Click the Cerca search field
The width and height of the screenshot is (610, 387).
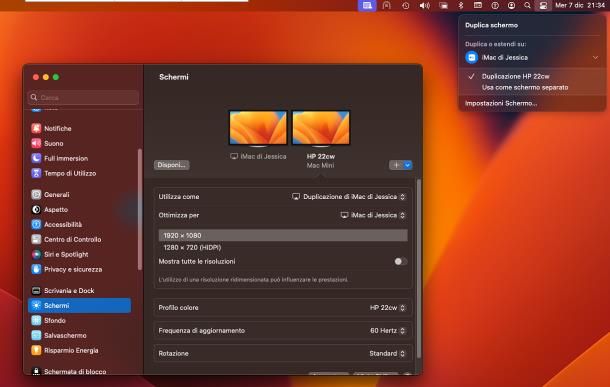[83, 97]
